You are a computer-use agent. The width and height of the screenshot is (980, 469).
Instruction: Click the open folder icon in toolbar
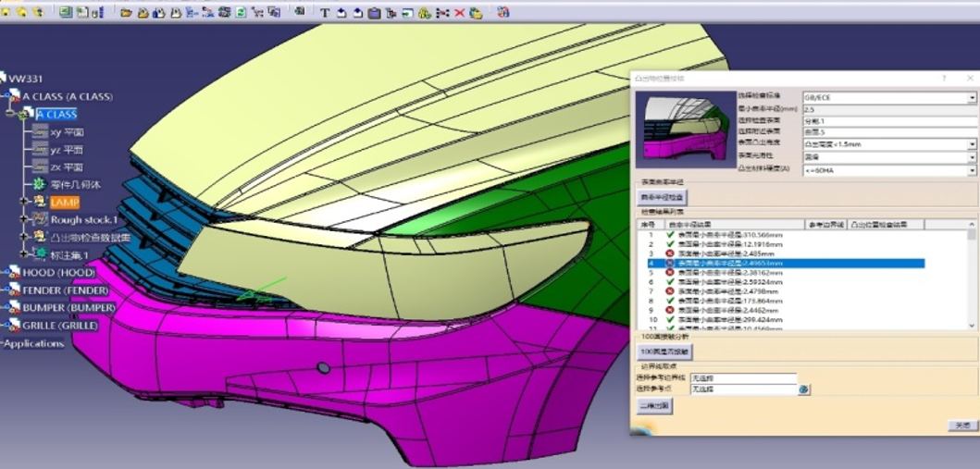127,13
